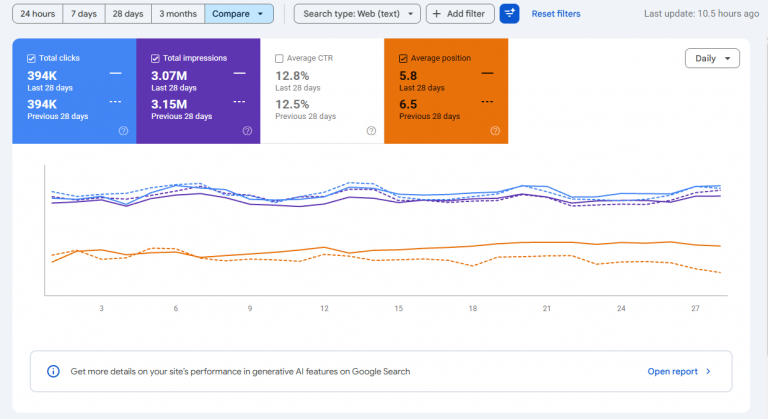Click the plus icon on Add filter
Viewport: 768px width, 419px height.
tap(437, 14)
